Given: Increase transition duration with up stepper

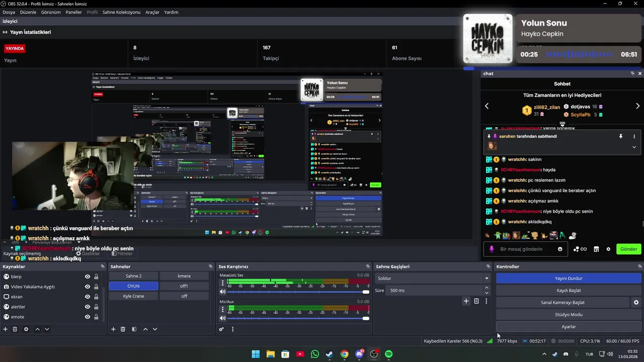Looking at the screenshot, I should 487,288.
